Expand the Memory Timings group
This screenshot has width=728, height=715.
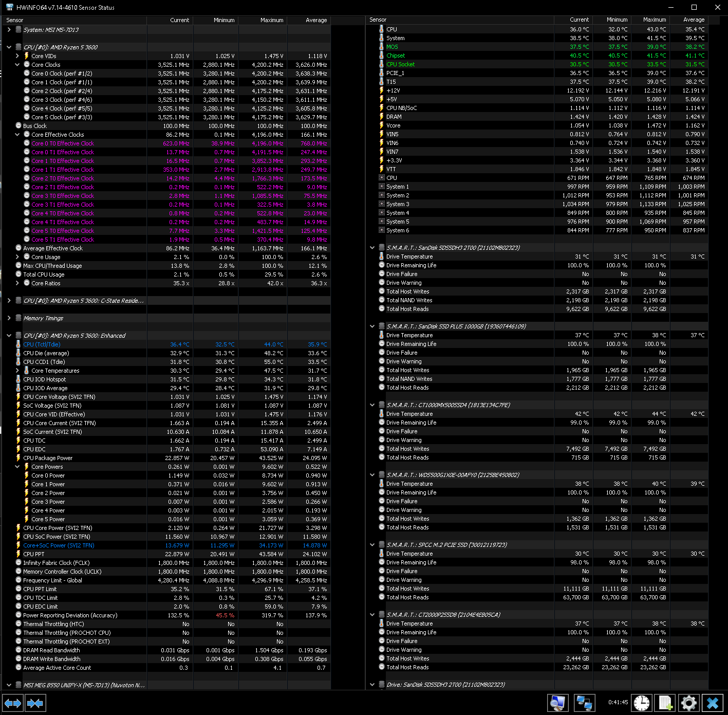[9, 318]
